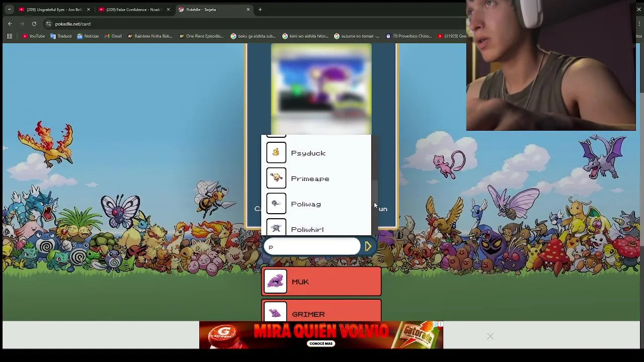Click the Pokémon name guess input field
The height and width of the screenshot is (362, 644).
[312, 247]
